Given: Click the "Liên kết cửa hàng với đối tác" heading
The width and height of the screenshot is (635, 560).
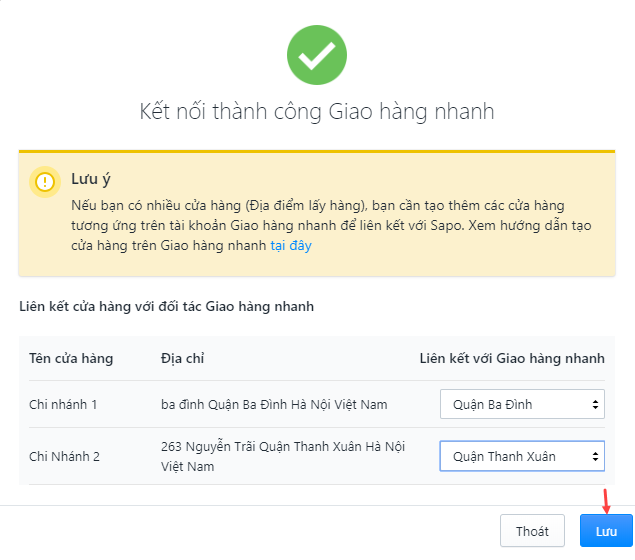Looking at the screenshot, I should tap(166, 307).
